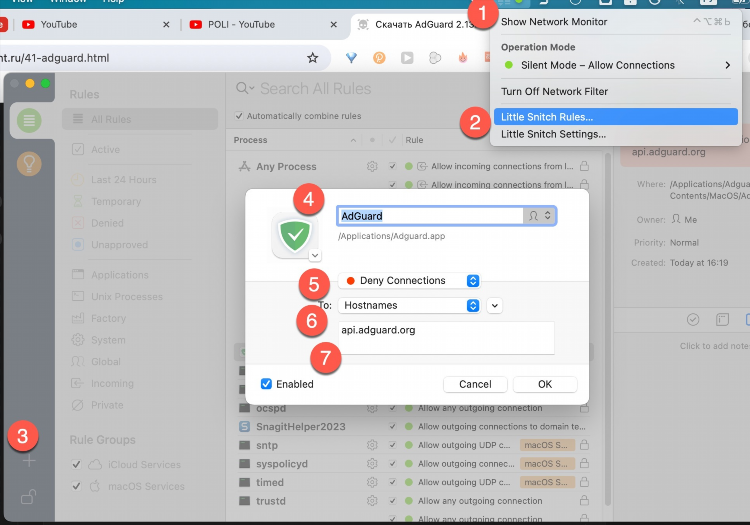This screenshot has height=525, width=750.
Task: Click the api.adguard.org hostname text box
Action: pos(446,338)
